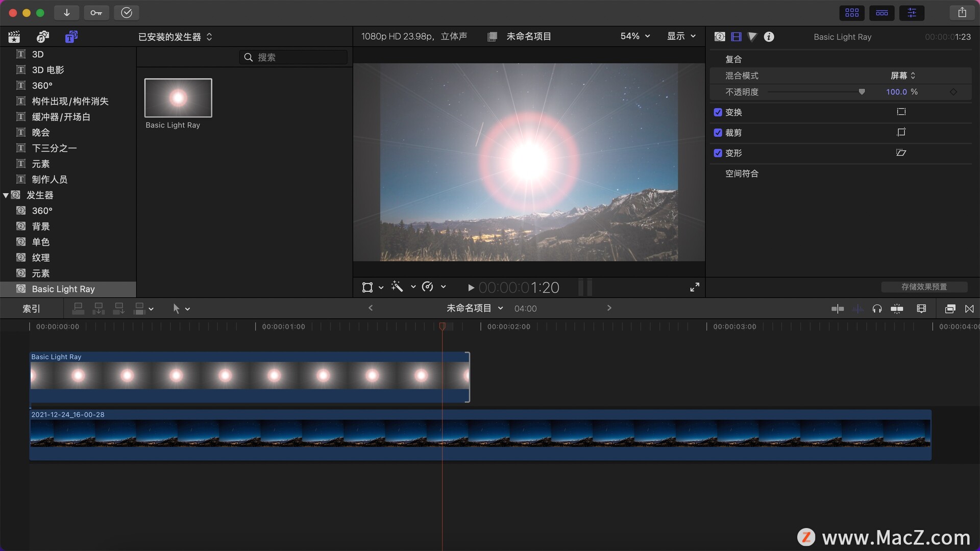Click the 存储效果预置 button
980x551 pixels.
point(924,287)
